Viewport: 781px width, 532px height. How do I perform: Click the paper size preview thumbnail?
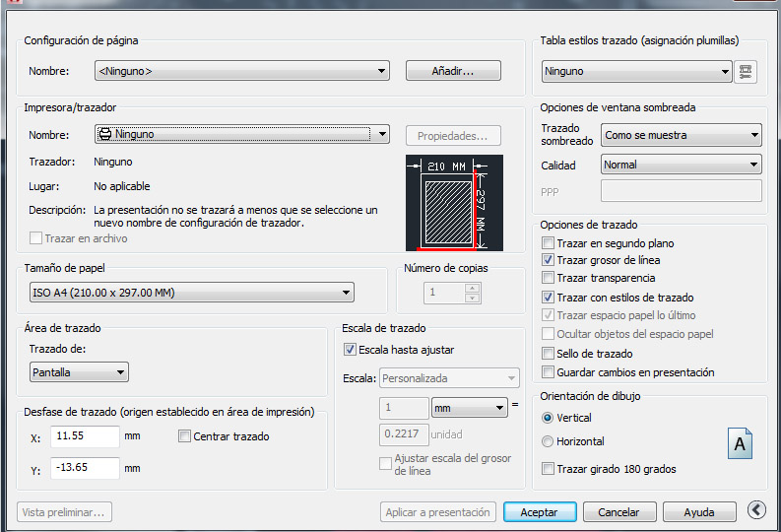click(x=454, y=203)
